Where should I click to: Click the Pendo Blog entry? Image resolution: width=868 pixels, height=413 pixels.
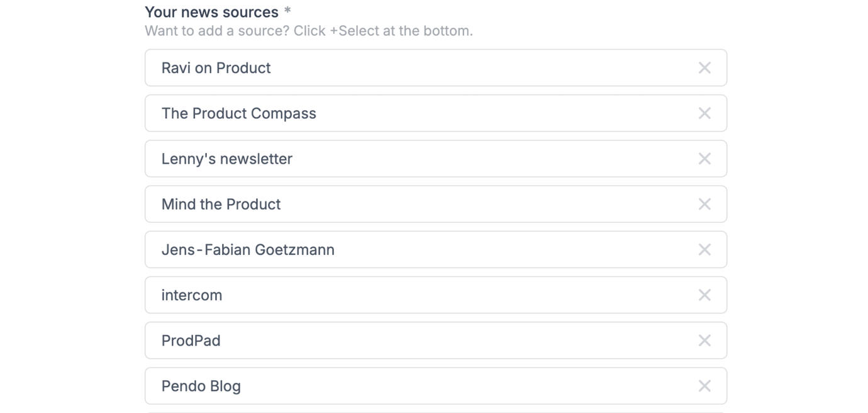click(201, 386)
